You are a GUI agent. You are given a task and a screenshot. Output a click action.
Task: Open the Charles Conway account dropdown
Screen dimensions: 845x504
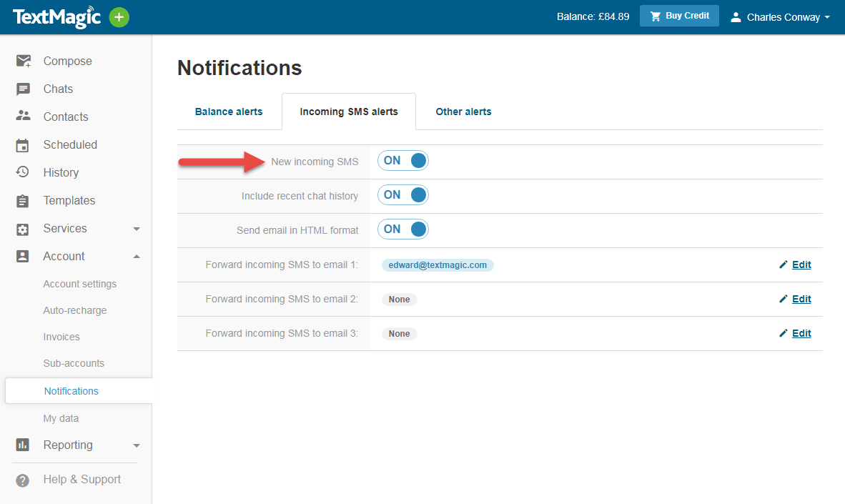(779, 16)
